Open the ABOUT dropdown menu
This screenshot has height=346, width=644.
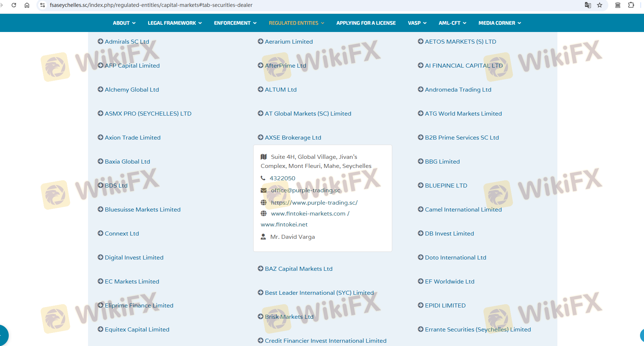124,23
